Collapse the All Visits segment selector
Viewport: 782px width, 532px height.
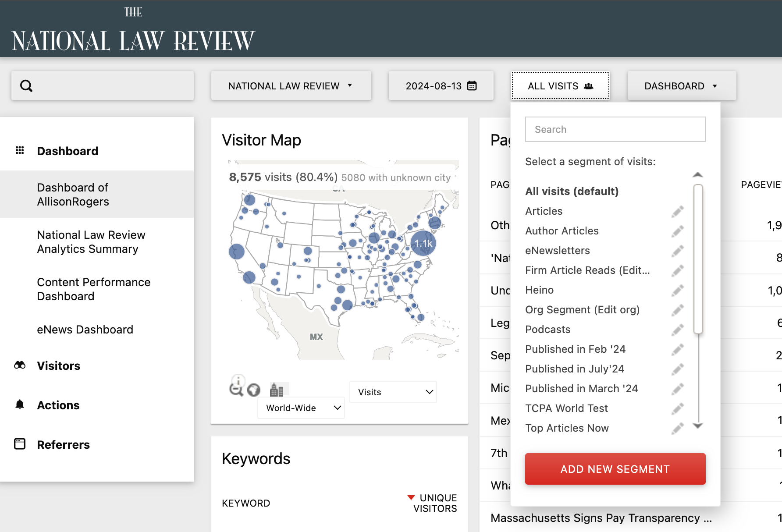[561, 86]
